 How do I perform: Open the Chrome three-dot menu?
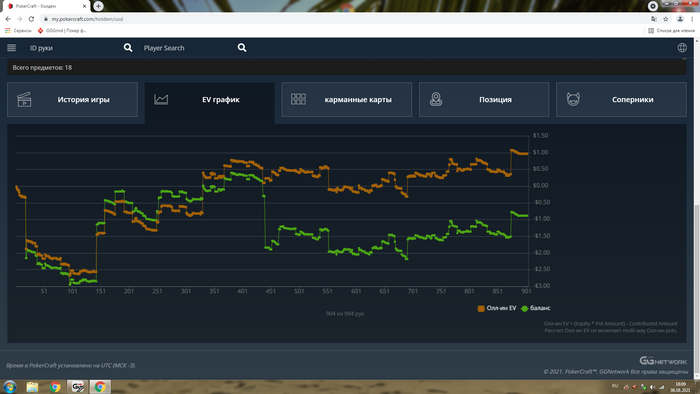click(x=692, y=19)
